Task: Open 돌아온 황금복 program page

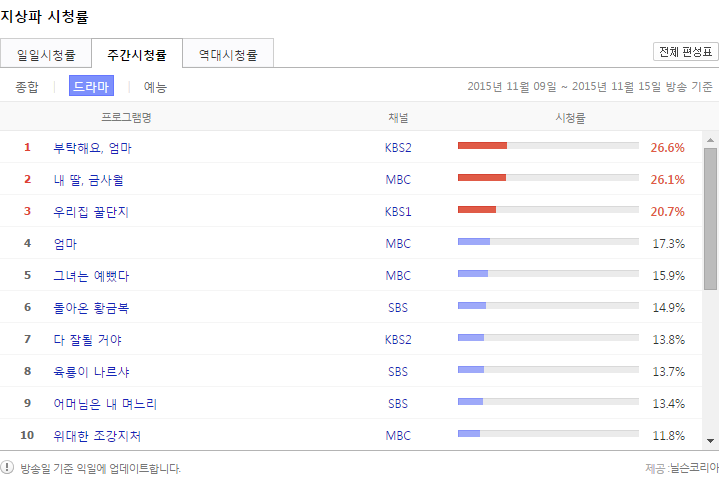Action: click(x=91, y=308)
